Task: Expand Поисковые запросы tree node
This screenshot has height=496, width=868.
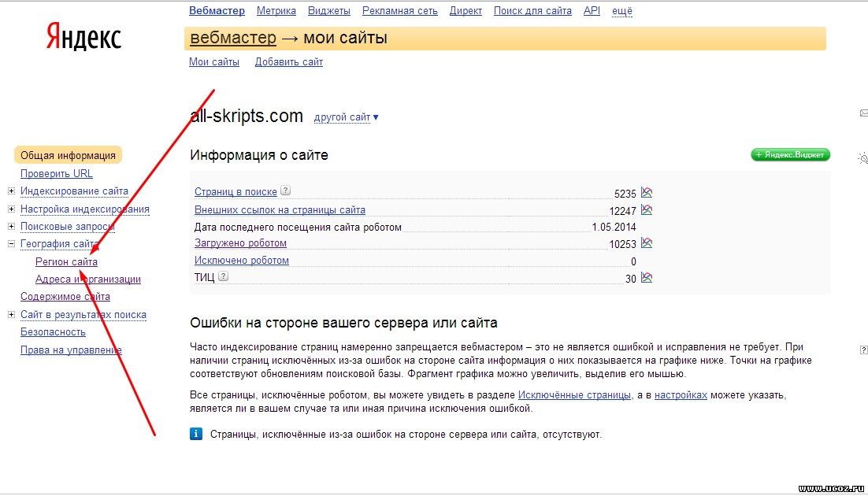Action: click(11, 227)
